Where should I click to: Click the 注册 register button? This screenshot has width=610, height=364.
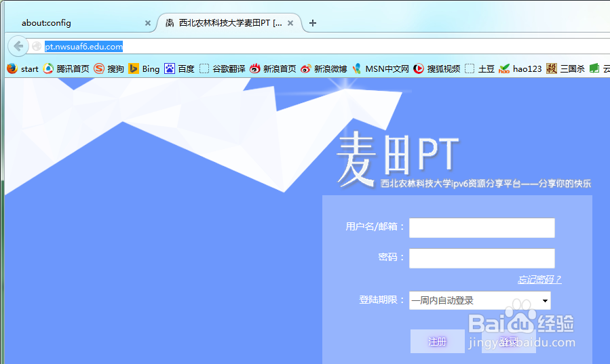[437, 342]
